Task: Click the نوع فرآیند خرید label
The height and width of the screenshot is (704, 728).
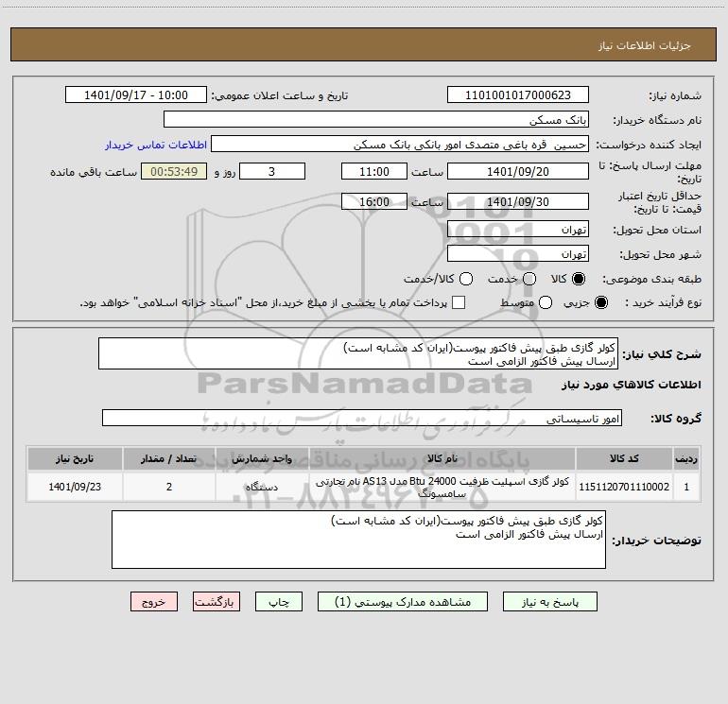Action: 663,302
